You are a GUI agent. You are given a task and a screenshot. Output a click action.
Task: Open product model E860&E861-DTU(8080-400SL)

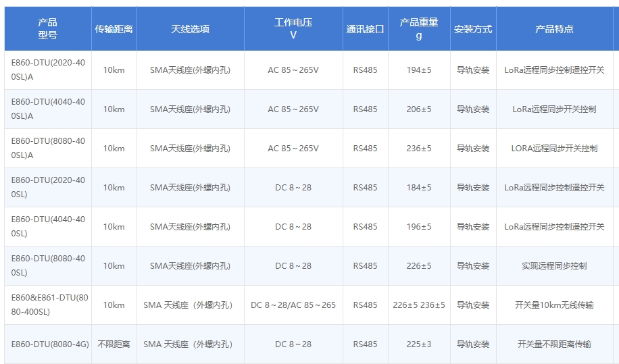click(49, 305)
